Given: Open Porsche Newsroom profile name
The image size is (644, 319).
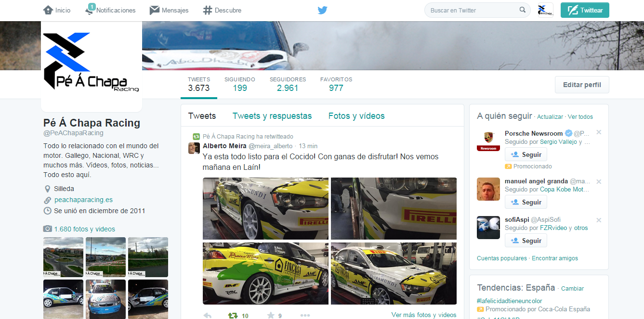Looking at the screenshot, I should (534, 133).
